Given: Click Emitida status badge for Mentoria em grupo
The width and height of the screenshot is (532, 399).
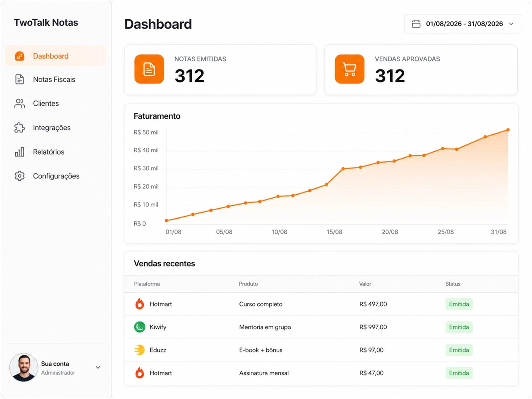Looking at the screenshot, I should click(459, 327).
